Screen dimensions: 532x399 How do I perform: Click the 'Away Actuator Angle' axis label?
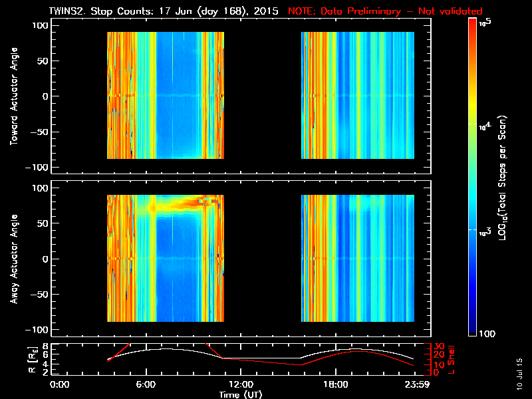pos(14,259)
